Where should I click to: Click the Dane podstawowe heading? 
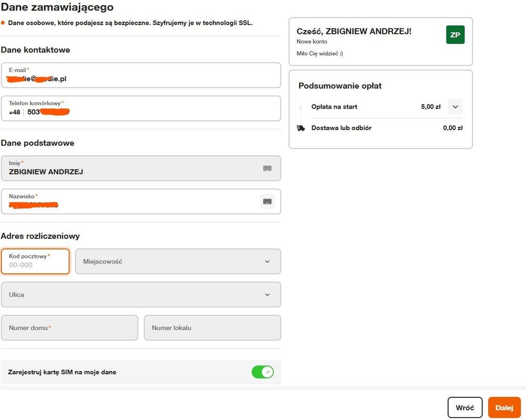pos(37,143)
